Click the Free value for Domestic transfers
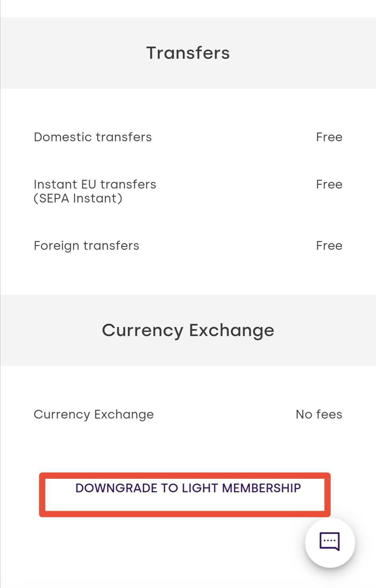Image resolution: width=376 pixels, height=588 pixels. click(x=329, y=137)
